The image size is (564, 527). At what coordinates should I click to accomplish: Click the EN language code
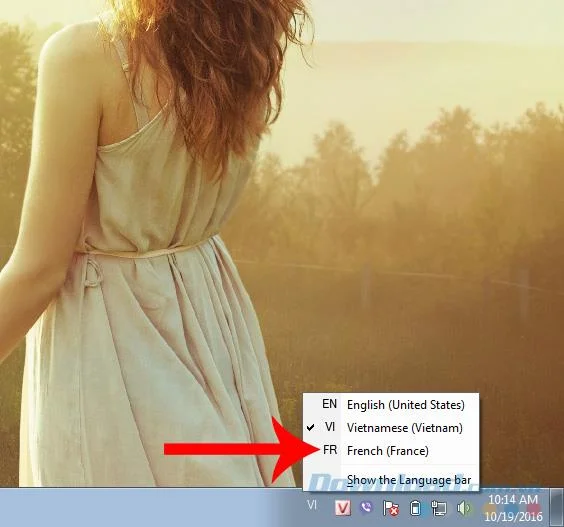[x=329, y=404]
